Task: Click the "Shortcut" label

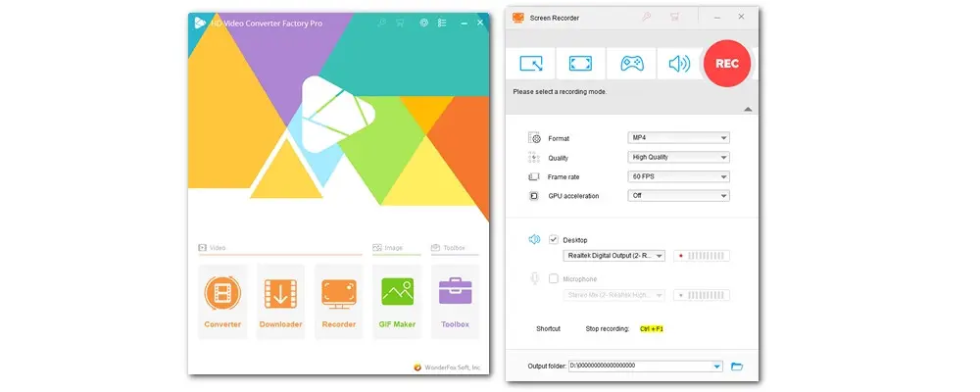Action: (x=548, y=329)
